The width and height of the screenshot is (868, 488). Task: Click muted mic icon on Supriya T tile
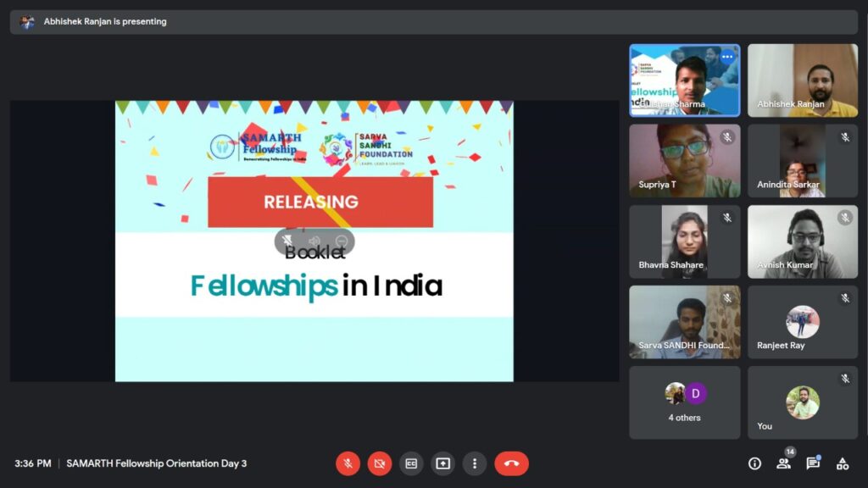(x=727, y=136)
